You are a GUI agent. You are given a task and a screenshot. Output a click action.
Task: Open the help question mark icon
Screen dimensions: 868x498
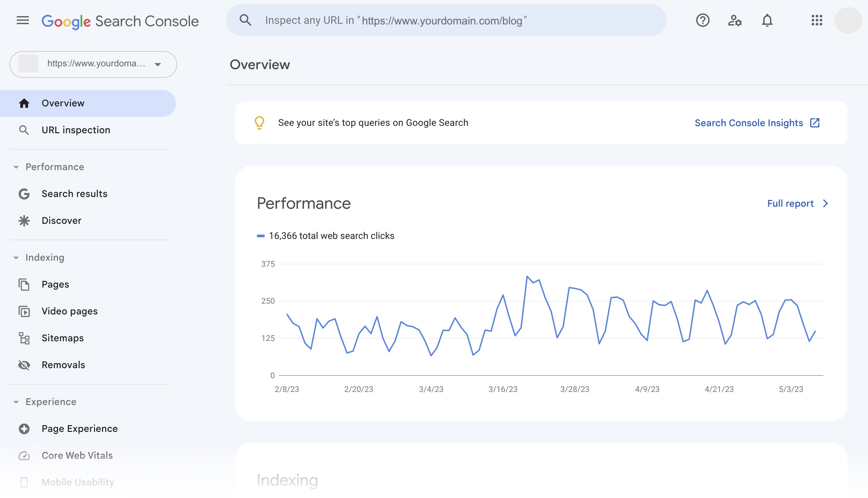pyautogui.click(x=703, y=20)
